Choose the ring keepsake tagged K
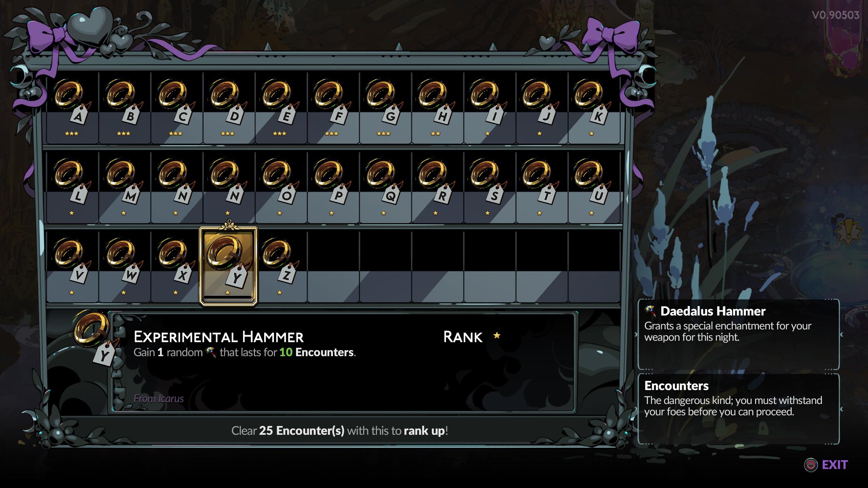 click(593, 108)
